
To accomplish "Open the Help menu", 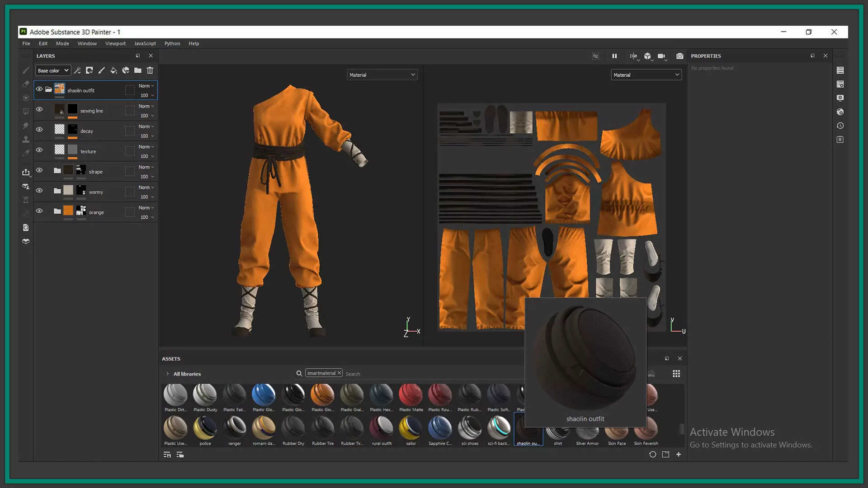I will tap(194, 43).
